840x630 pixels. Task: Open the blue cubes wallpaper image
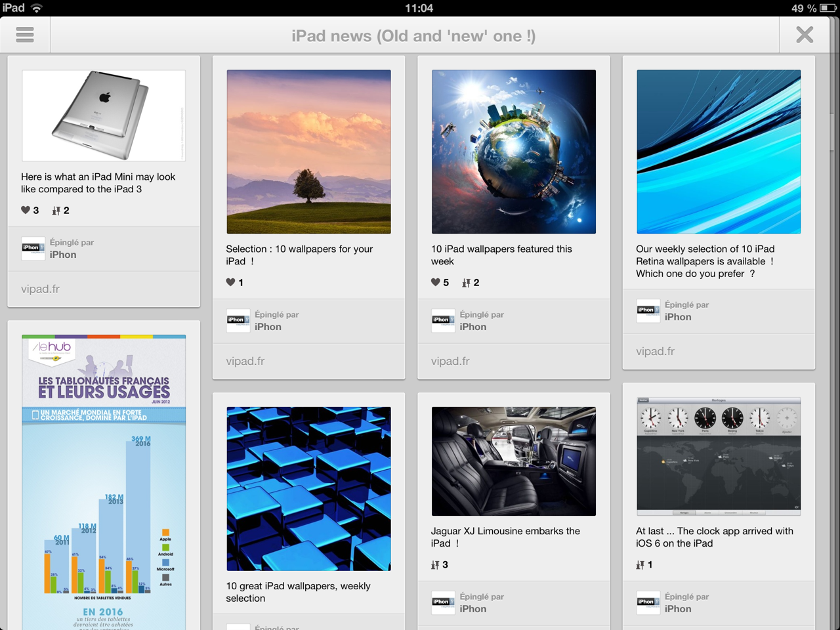[x=308, y=489]
